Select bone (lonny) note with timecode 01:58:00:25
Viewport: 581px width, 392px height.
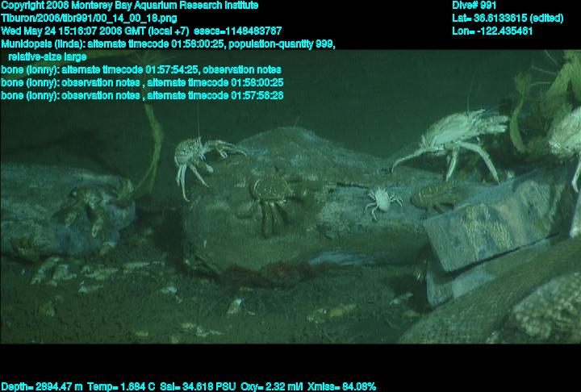tap(142, 82)
